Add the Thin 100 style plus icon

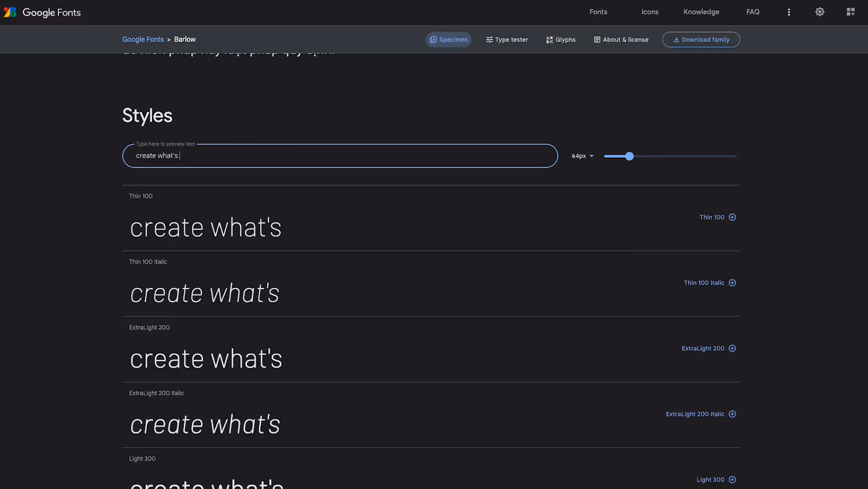[732, 218]
